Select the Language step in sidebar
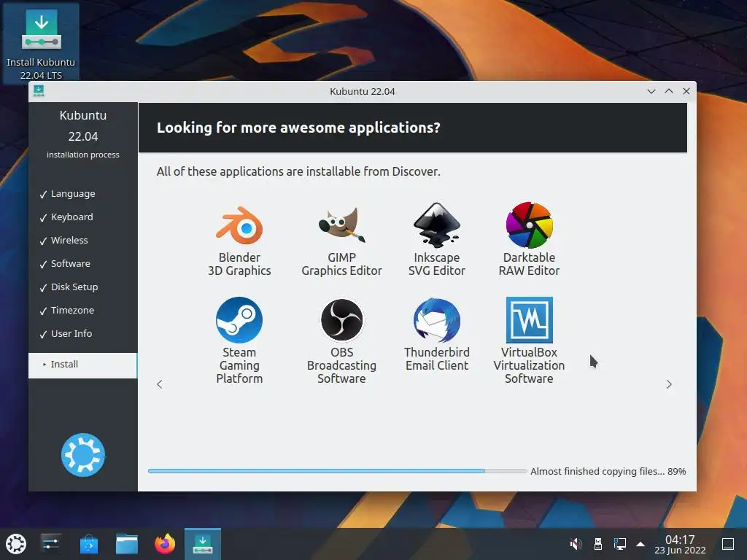 73,194
